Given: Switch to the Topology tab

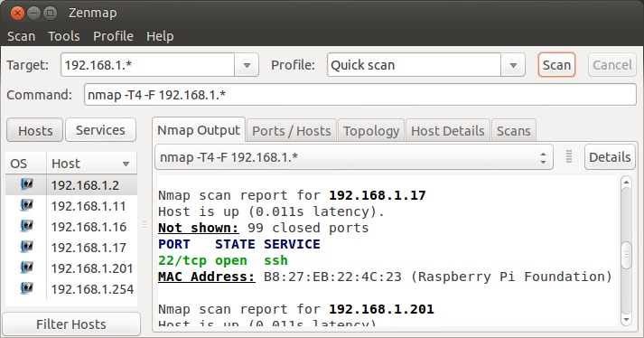Looking at the screenshot, I should point(371,131).
